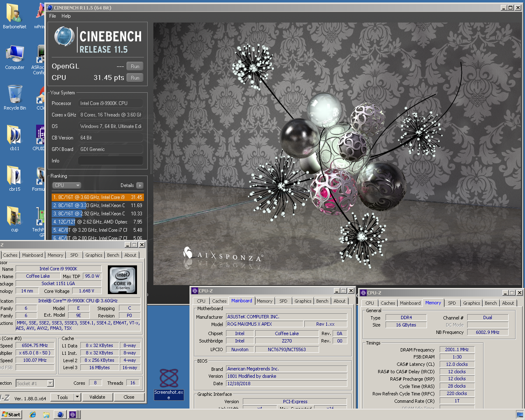This screenshot has width=525, height=420.
Task: Open CPU tab in middle CPU-Z window
Action: (x=201, y=301)
